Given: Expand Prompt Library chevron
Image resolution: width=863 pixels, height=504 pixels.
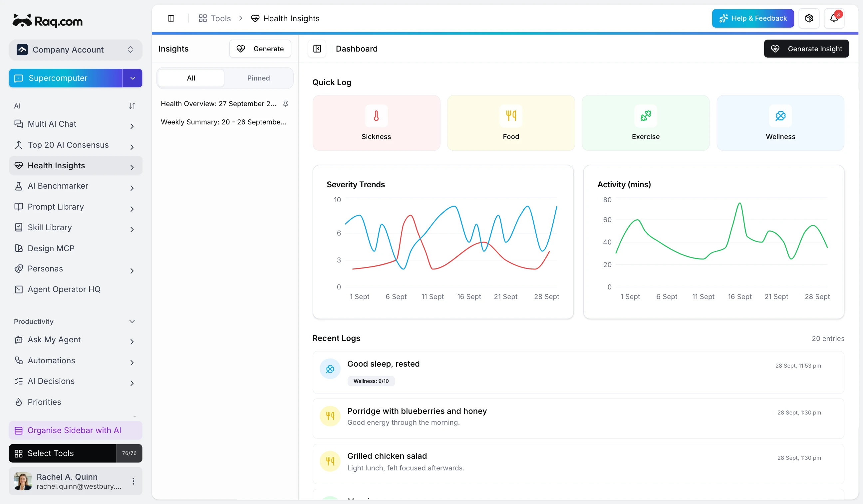Looking at the screenshot, I should click(132, 209).
